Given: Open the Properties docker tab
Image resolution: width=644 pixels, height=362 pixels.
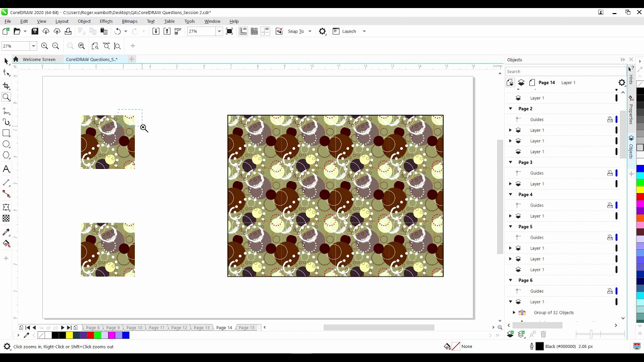Looking at the screenshot, I should point(631,112).
